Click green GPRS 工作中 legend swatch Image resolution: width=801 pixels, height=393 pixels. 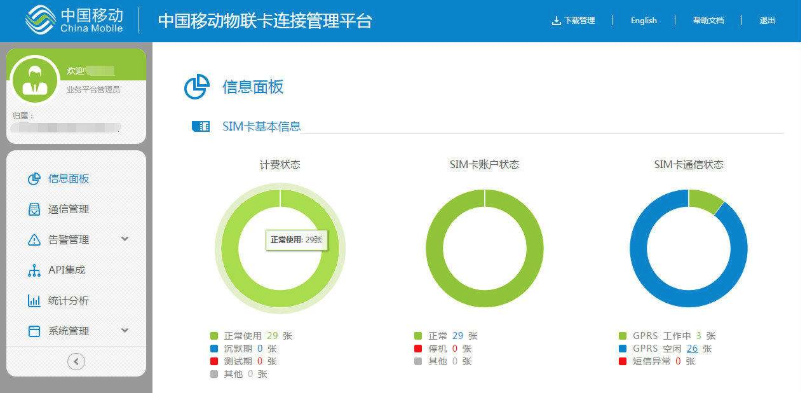622,336
